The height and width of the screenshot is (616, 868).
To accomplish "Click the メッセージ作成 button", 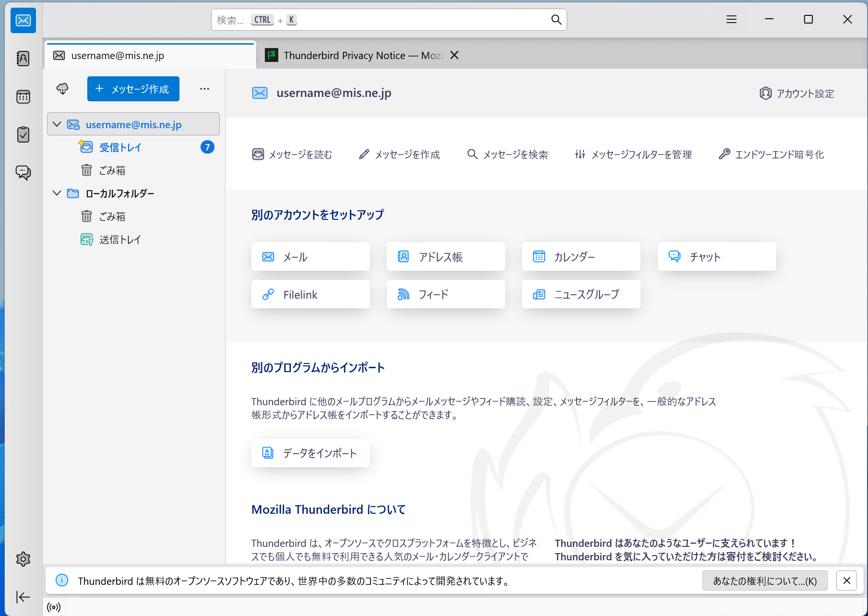I will click(133, 89).
